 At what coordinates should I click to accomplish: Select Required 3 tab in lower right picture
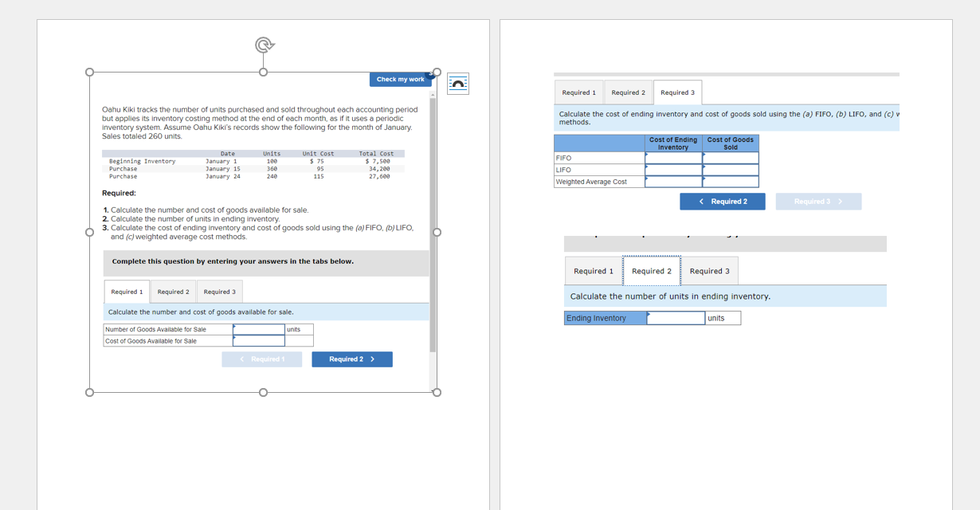point(710,271)
